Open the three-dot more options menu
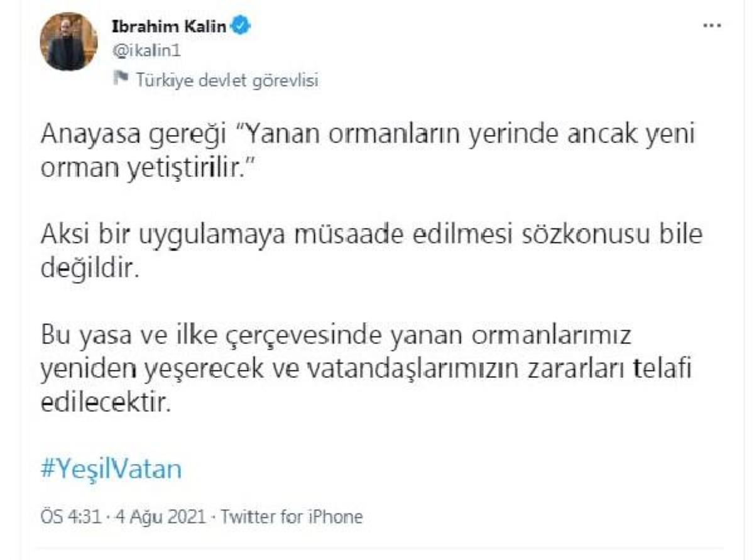This screenshot has width=754, height=560. 711,26
